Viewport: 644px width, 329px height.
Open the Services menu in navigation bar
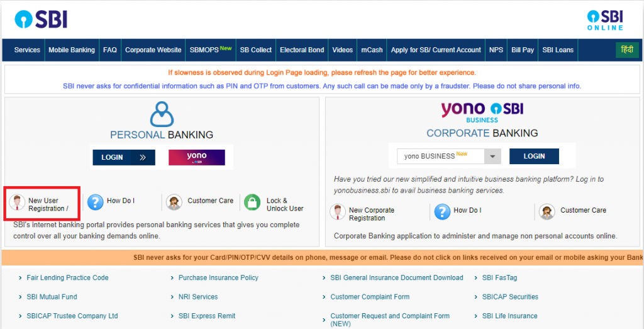coord(27,50)
